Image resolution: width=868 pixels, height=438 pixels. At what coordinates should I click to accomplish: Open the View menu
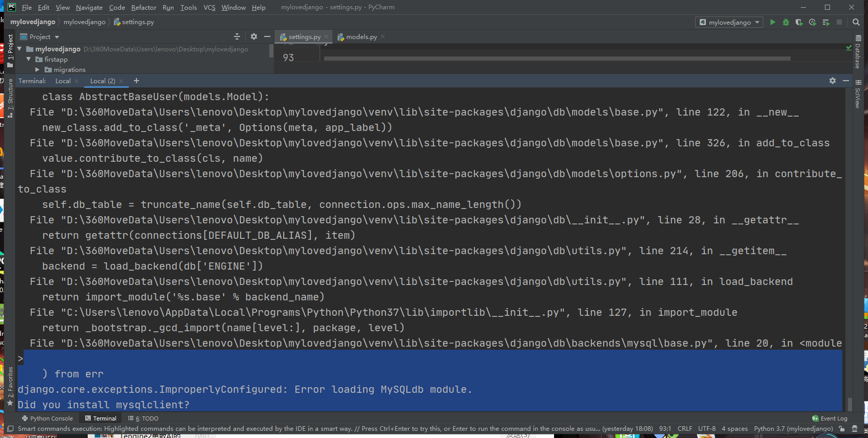[63, 7]
